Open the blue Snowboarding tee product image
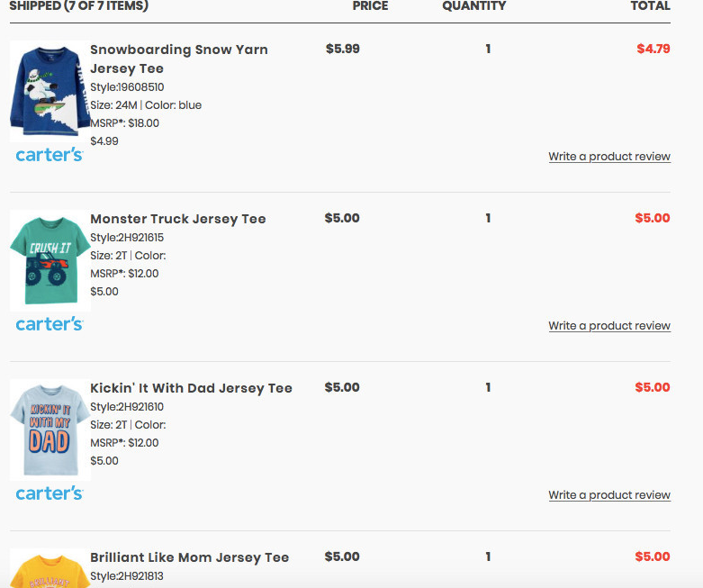 pyautogui.click(x=50, y=91)
